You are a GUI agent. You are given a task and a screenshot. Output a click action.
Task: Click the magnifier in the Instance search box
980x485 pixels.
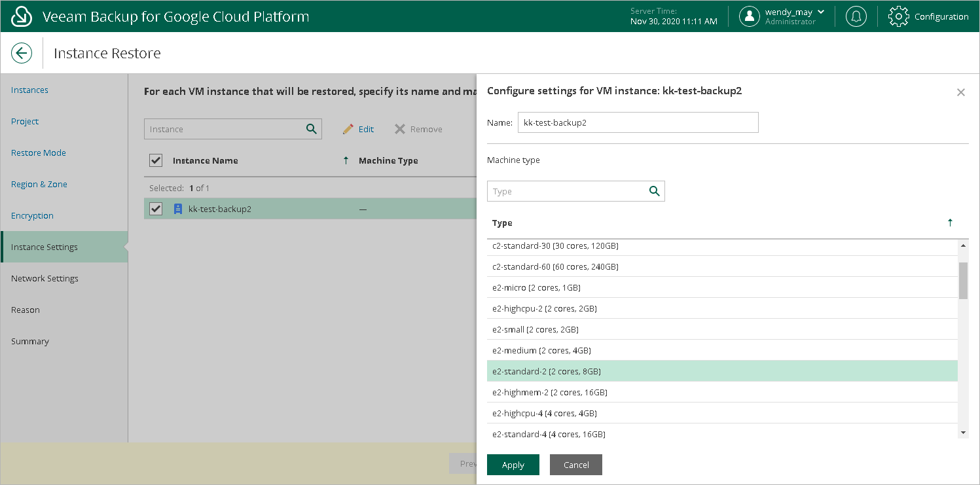pos(313,128)
